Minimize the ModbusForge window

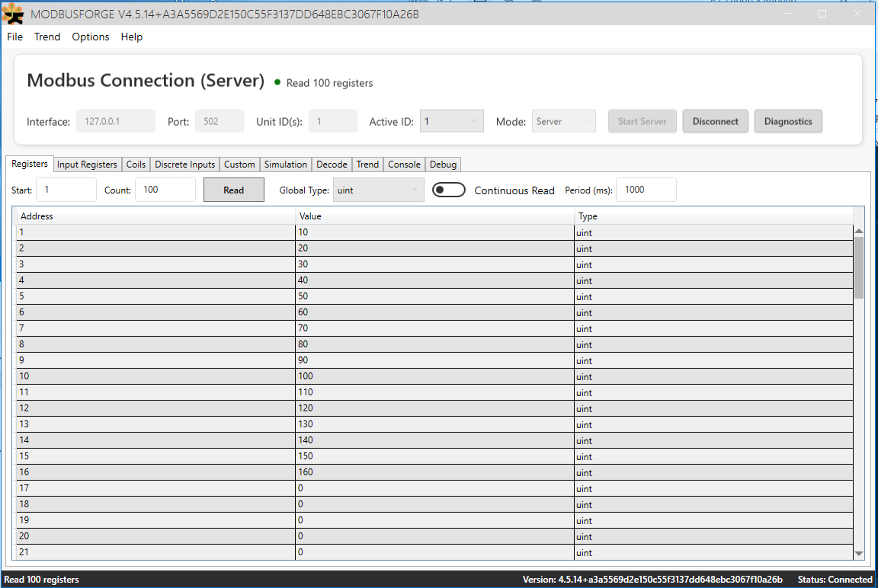[x=787, y=14]
